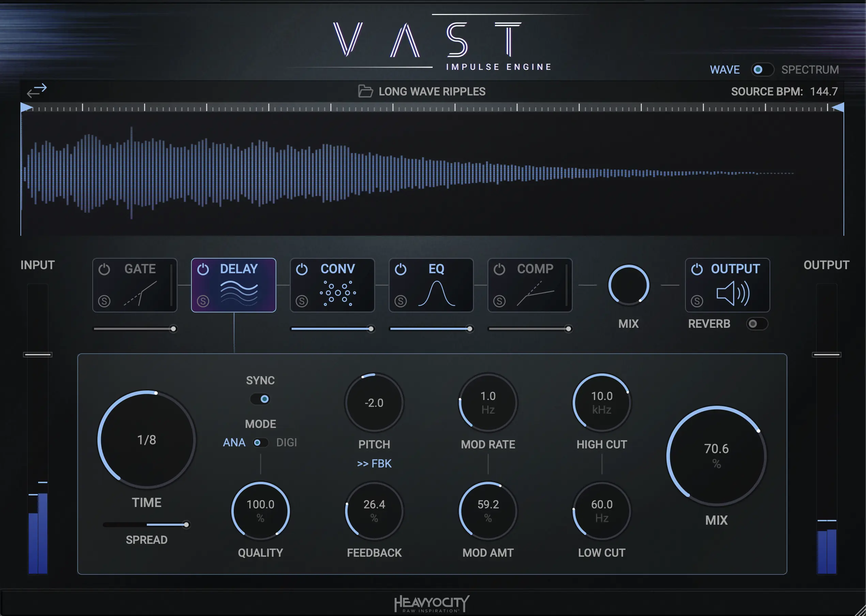Click the delay TIME knob showing 1/8
This screenshot has height=616, width=866.
tap(147, 440)
